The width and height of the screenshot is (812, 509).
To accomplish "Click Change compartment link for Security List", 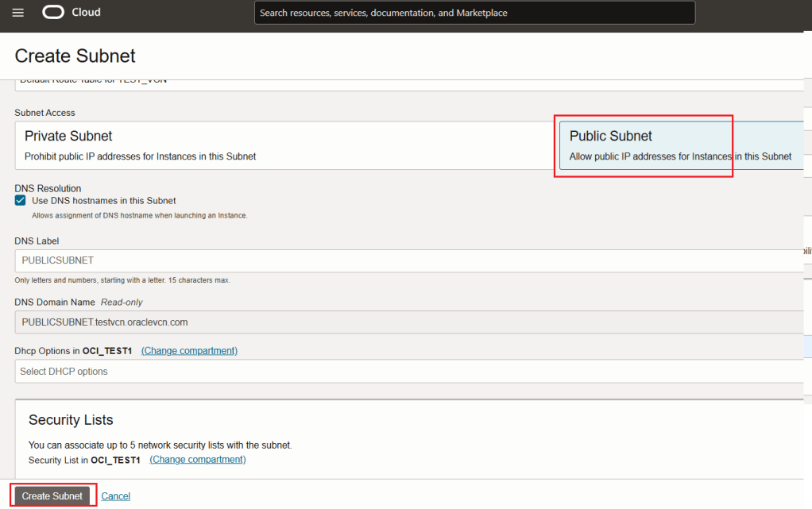I will coord(198,460).
